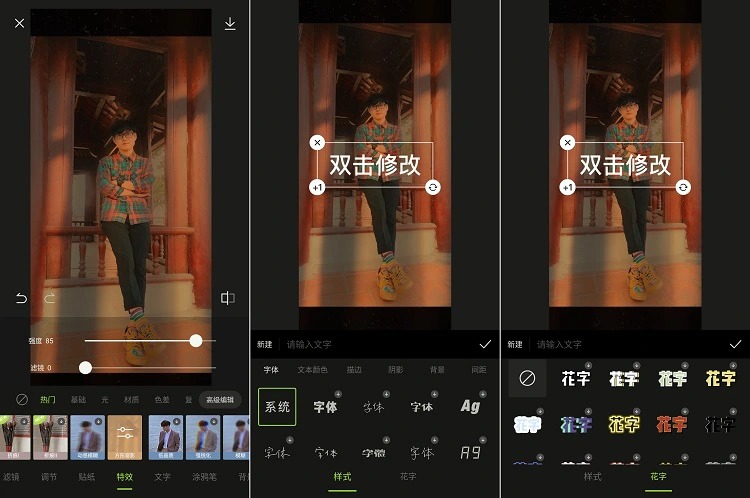Select the no-style circle-slash tile in right screen

[x=527, y=378]
